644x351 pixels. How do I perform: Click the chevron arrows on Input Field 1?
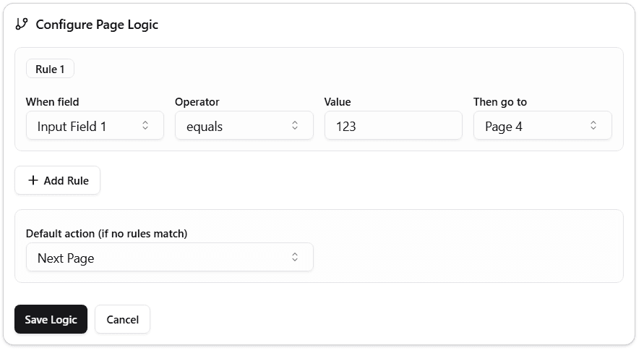tap(145, 125)
